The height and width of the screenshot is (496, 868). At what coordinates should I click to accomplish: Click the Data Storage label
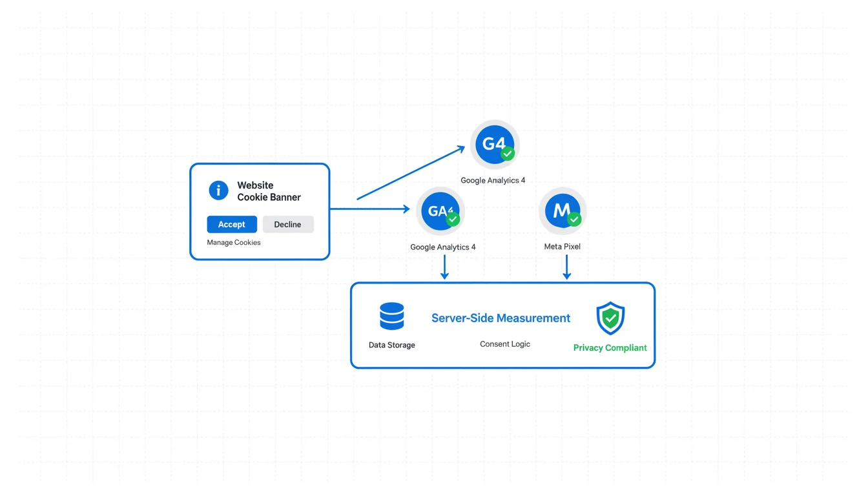[x=391, y=346]
